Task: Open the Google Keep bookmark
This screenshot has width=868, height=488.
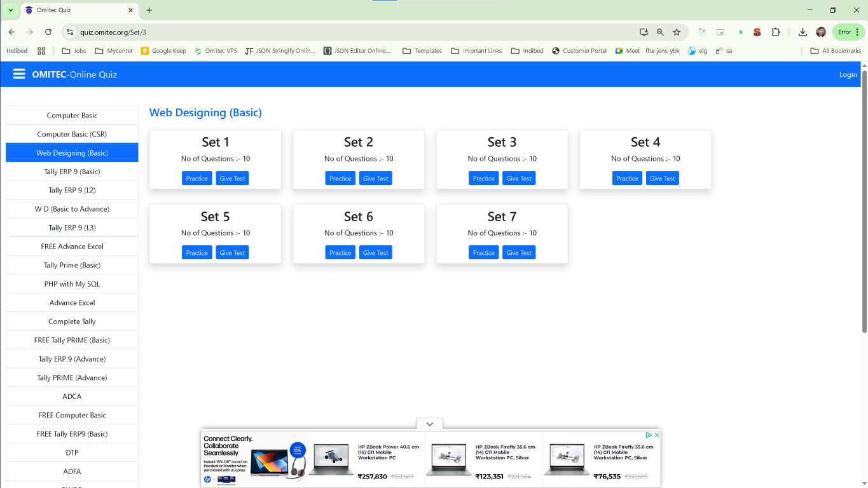Action: tap(163, 51)
